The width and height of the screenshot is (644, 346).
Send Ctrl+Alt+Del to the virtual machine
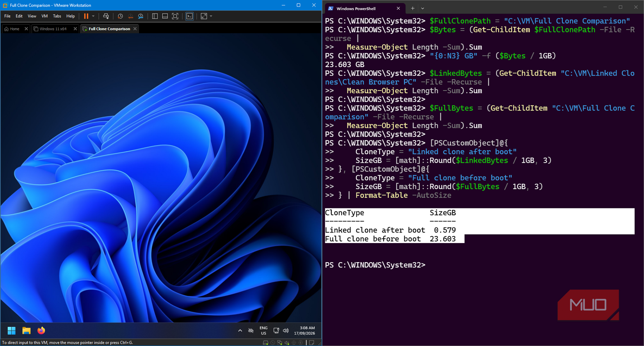pos(106,16)
